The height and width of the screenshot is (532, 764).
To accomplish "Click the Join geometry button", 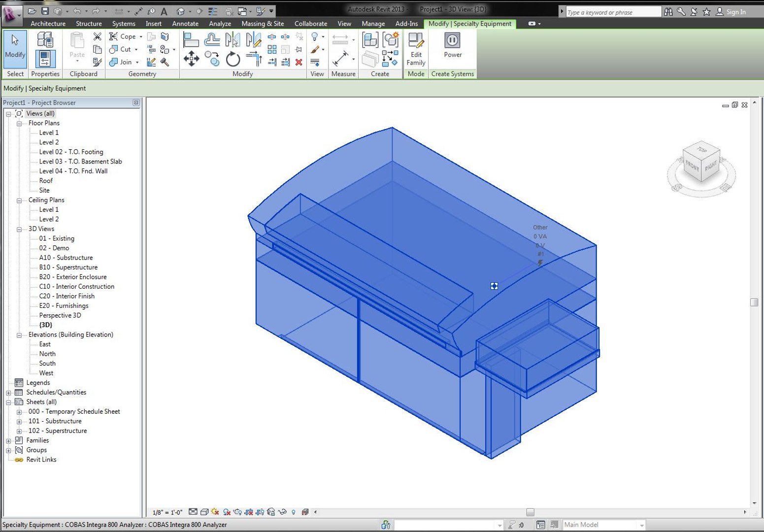I will point(121,62).
